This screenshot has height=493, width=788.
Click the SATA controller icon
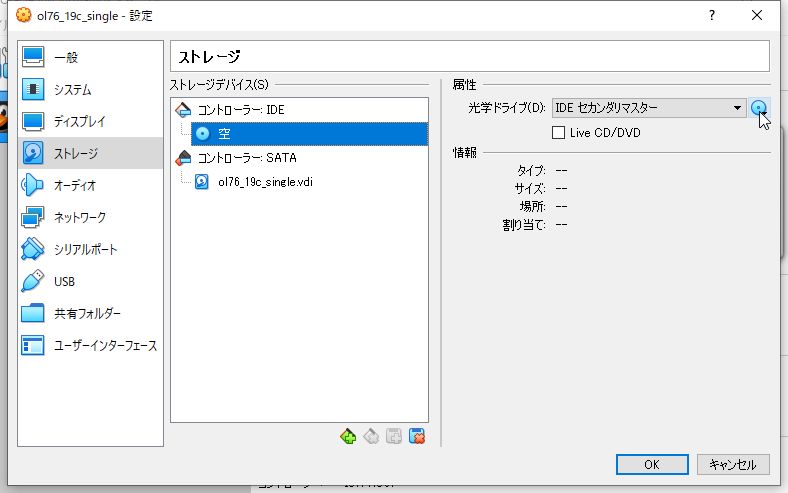(x=183, y=158)
